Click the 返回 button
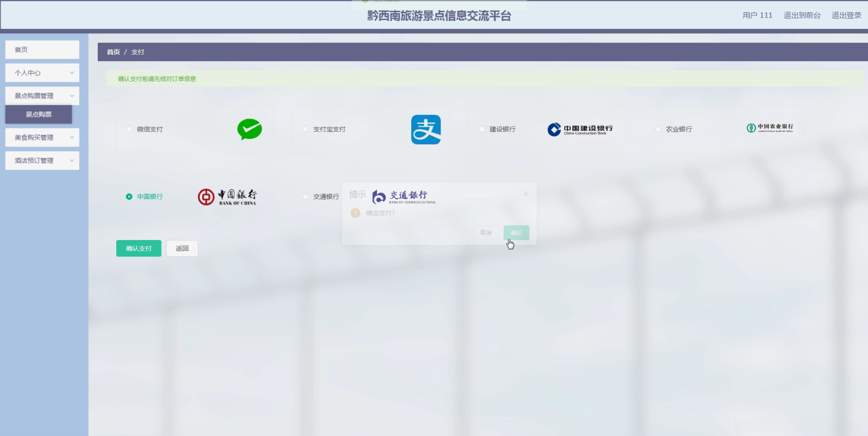Viewport: 868px width, 436px height. (x=182, y=248)
